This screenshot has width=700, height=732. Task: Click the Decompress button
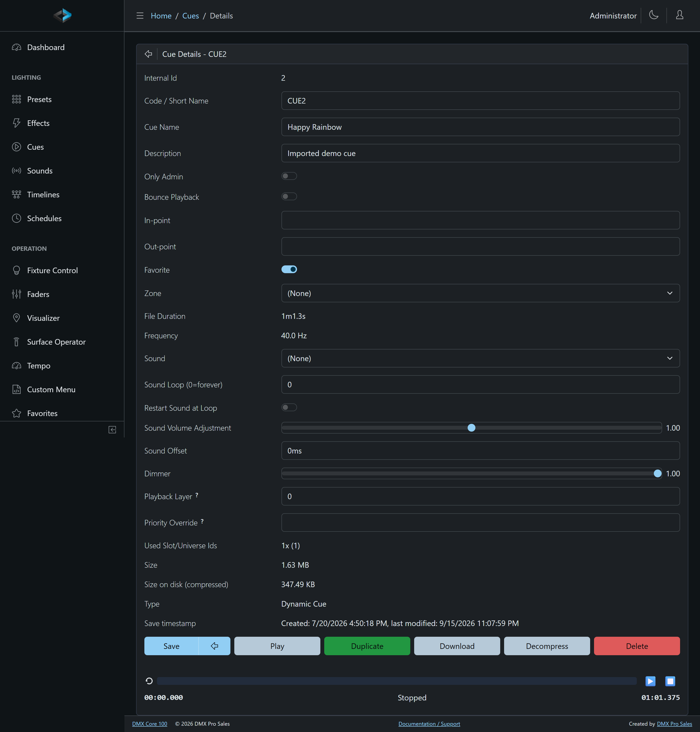coord(547,646)
